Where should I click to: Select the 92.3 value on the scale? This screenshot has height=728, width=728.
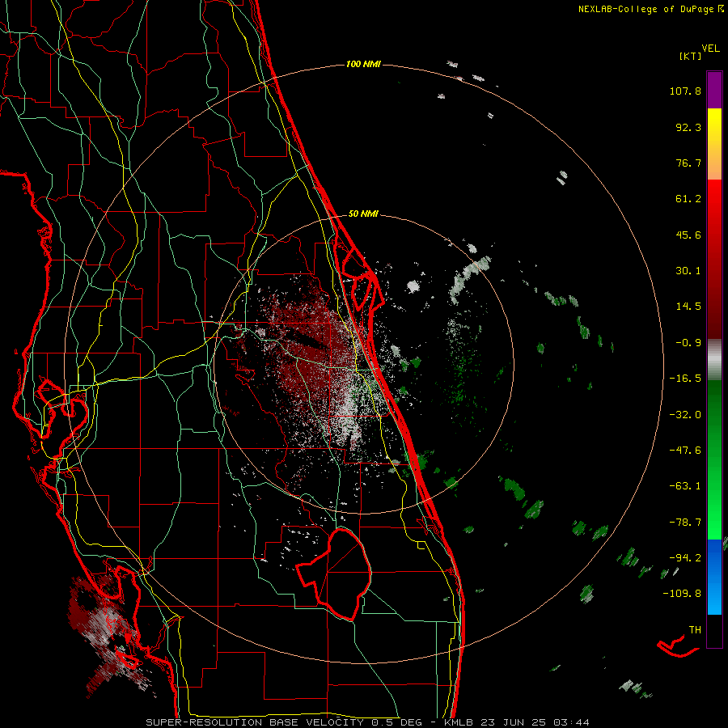pyautogui.click(x=688, y=127)
